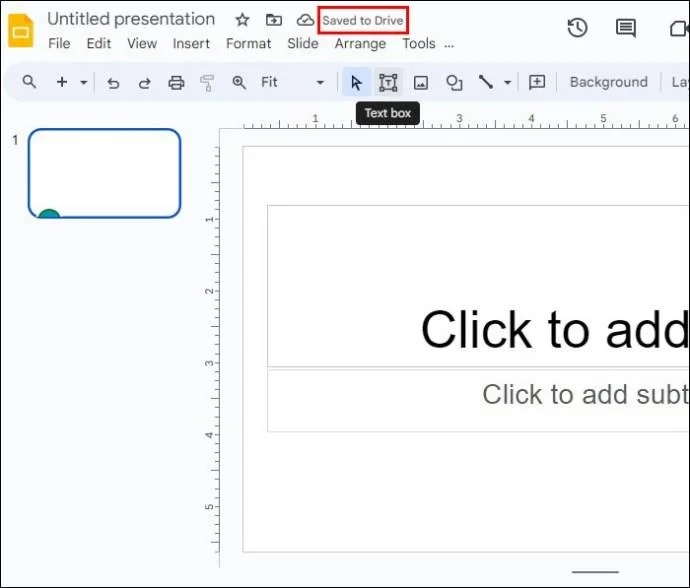
Task: Open the Insert menu
Action: (x=191, y=44)
